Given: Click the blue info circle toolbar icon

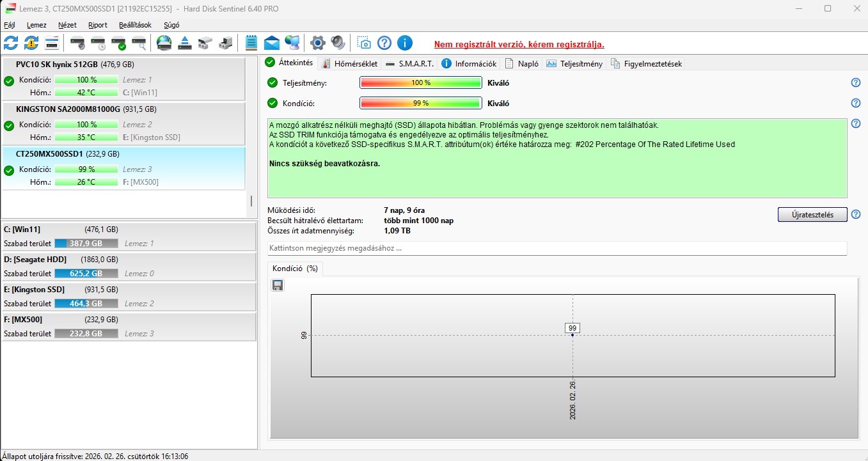Looking at the screenshot, I should pyautogui.click(x=405, y=43).
